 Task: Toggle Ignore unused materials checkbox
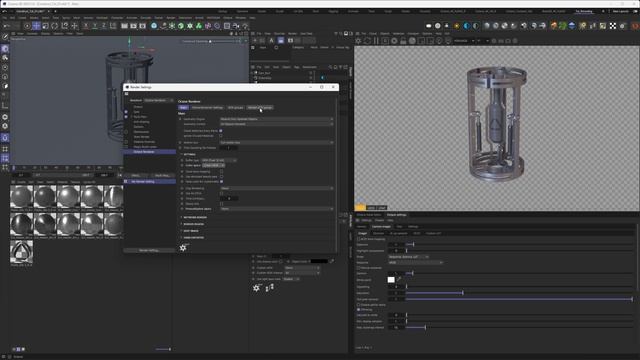[x=221, y=136]
